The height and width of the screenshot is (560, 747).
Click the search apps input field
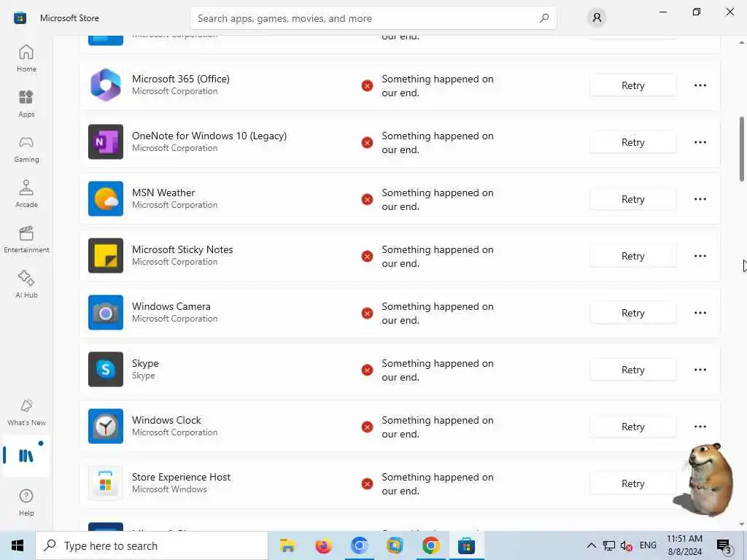(373, 18)
